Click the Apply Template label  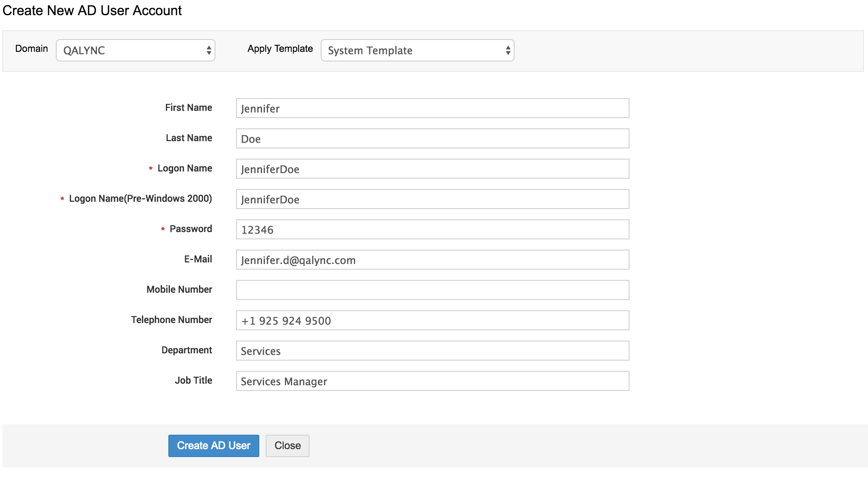pos(280,48)
